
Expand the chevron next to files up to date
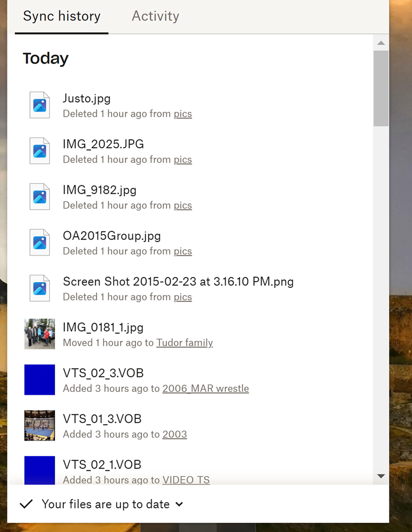pos(179,504)
